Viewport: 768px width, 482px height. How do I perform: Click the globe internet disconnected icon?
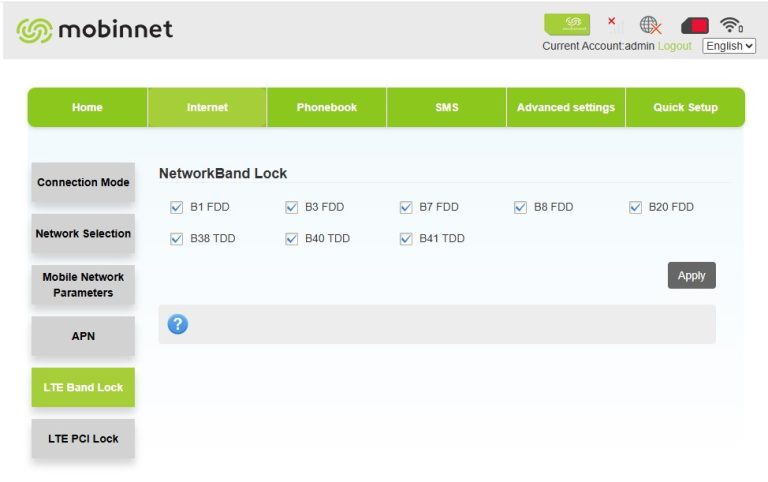point(650,25)
